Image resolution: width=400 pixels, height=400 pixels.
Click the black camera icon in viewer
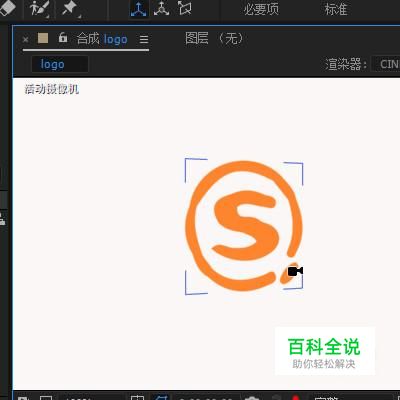pos(295,271)
